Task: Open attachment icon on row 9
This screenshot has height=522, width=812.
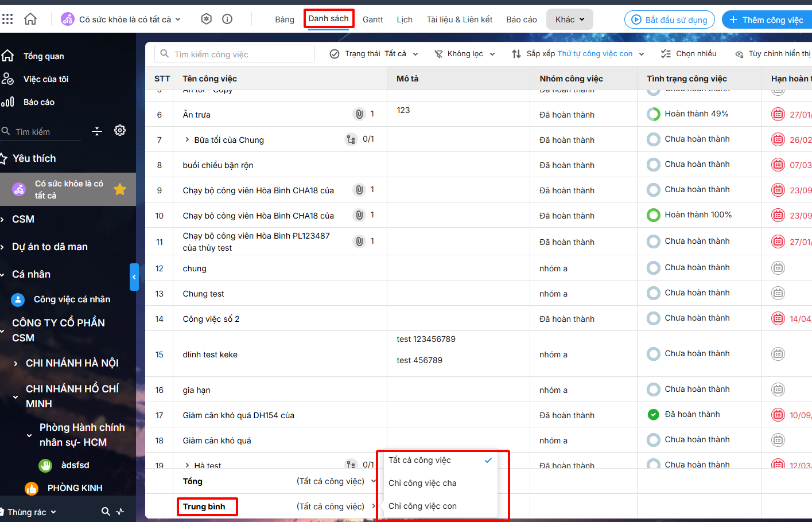Action: (359, 190)
